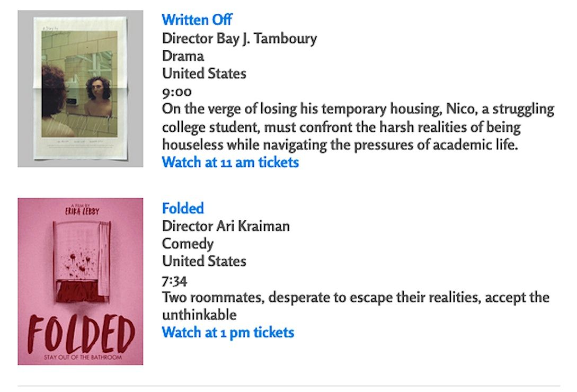Click the Written Off poster thumbnail
The image size is (577, 392).
tap(80, 88)
